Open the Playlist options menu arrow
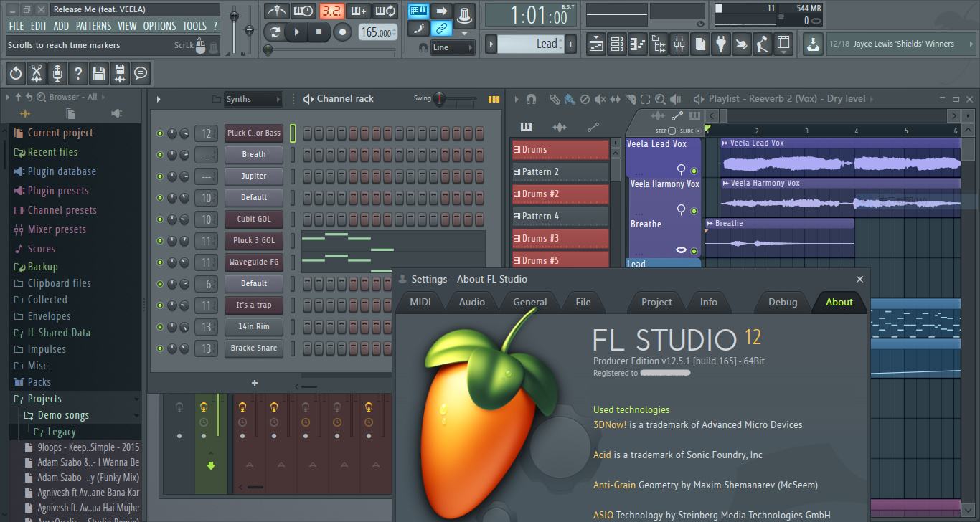Viewport: 980px width, 522px height. pyautogui.click(x=517, y=99)
